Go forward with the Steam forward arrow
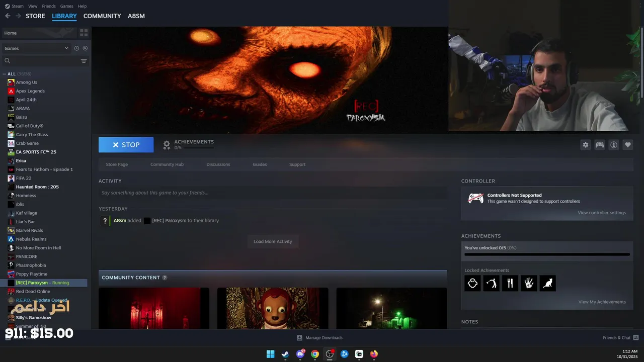Viewport: 644px width, 362px height. pyautogui.click(x=18, y=16)
